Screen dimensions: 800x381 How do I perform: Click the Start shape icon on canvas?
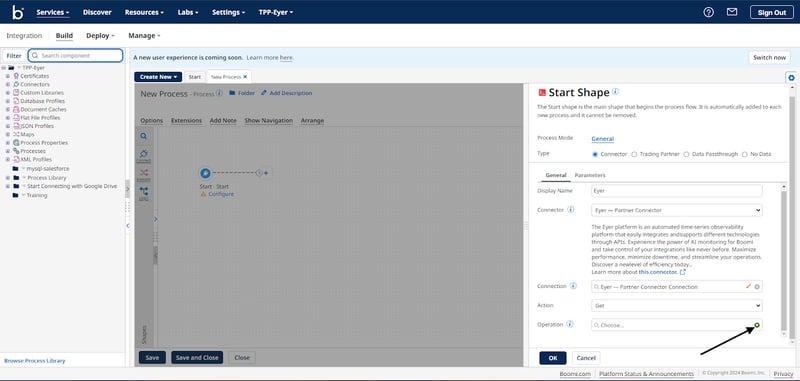tap(205, 173)
